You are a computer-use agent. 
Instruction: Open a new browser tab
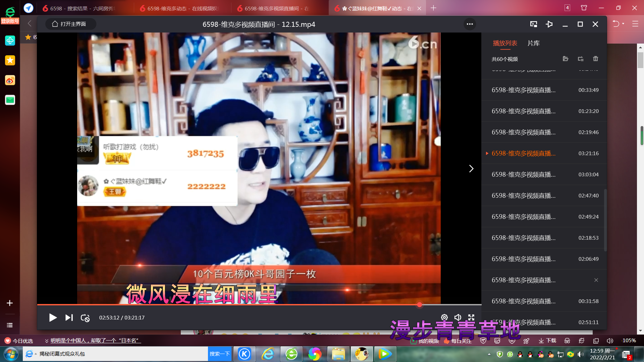tap(433, 8)
